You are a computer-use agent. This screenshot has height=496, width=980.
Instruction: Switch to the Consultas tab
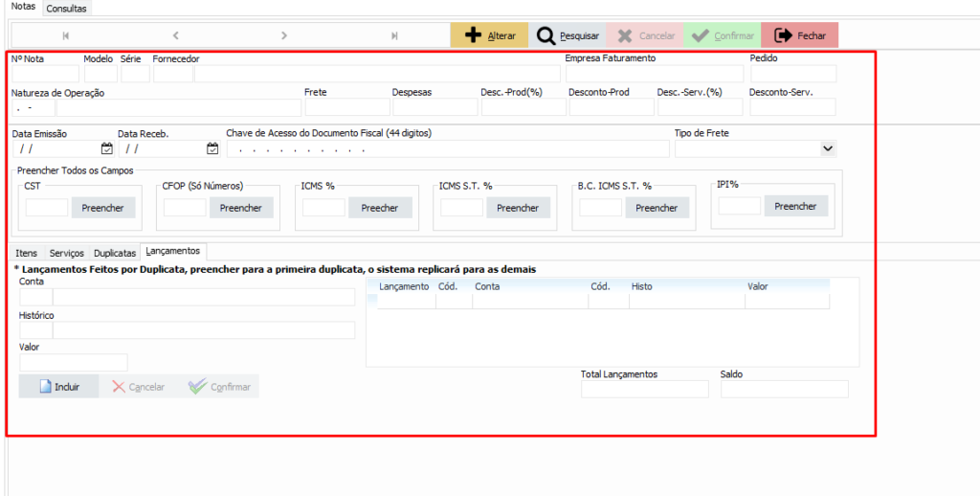point(66,8)
